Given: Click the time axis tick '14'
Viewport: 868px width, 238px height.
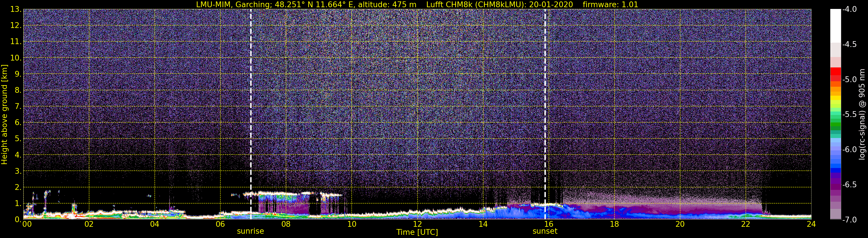Looking at the screenshot, I should tap(483, 224).
